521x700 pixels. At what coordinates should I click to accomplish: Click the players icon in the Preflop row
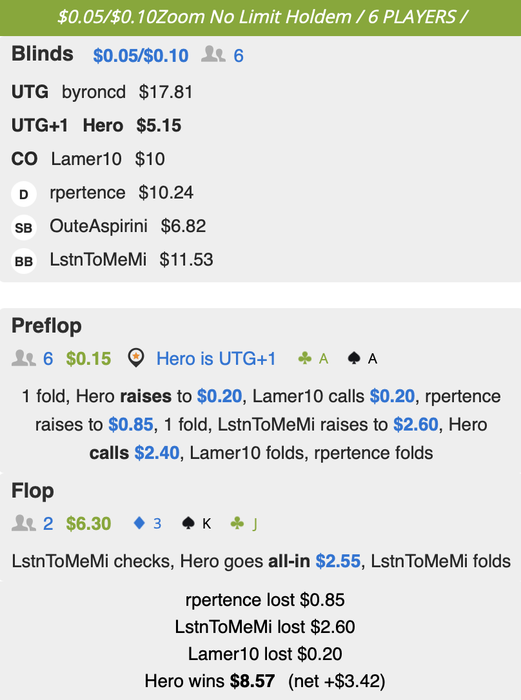pyautogui.click(x=24, y=358)
